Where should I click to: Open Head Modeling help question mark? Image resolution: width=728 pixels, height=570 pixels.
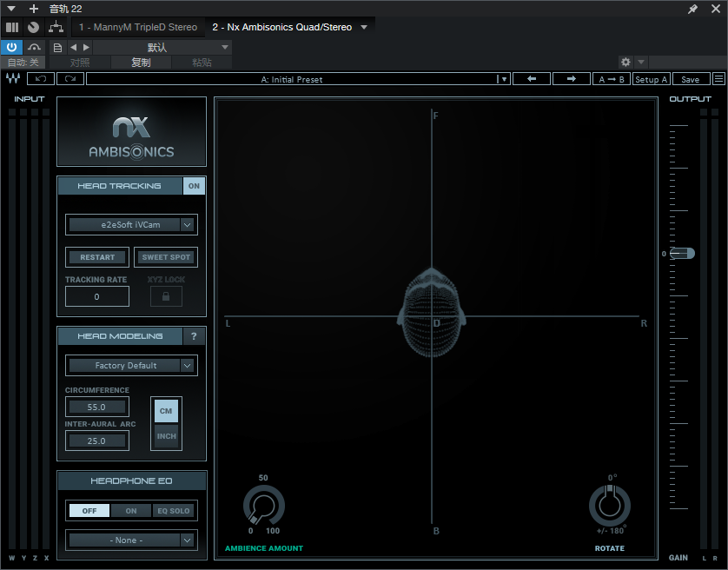pos(194,336)
